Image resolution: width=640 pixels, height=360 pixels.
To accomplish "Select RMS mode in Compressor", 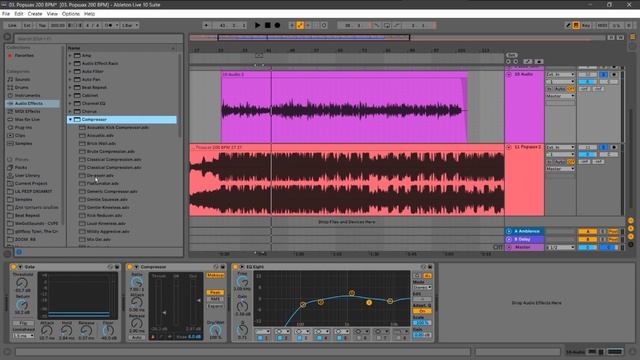I will click(215, 299).
